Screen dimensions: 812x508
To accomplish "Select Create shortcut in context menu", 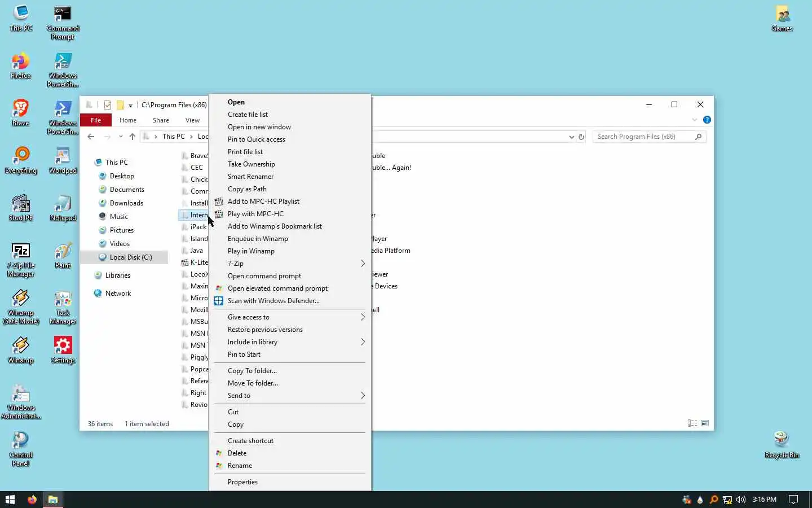I will [x=290, y=441].
